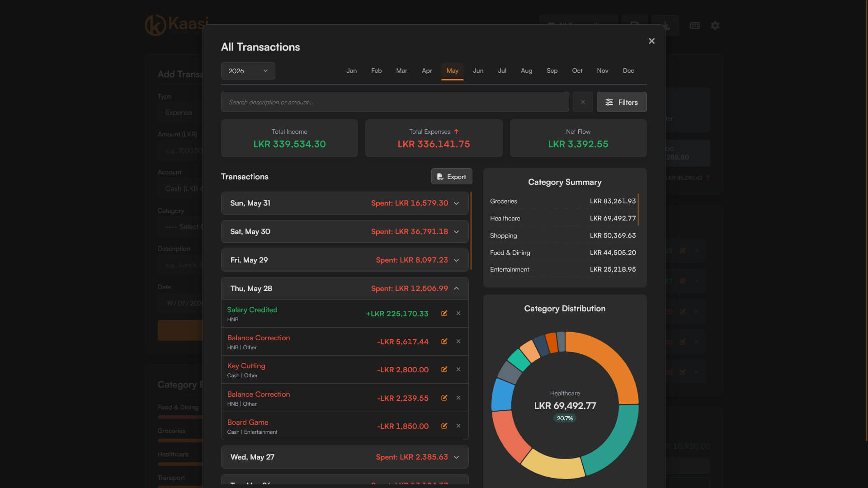Click the Total Expenses up-arrow indicator

(x=456, y=131)
